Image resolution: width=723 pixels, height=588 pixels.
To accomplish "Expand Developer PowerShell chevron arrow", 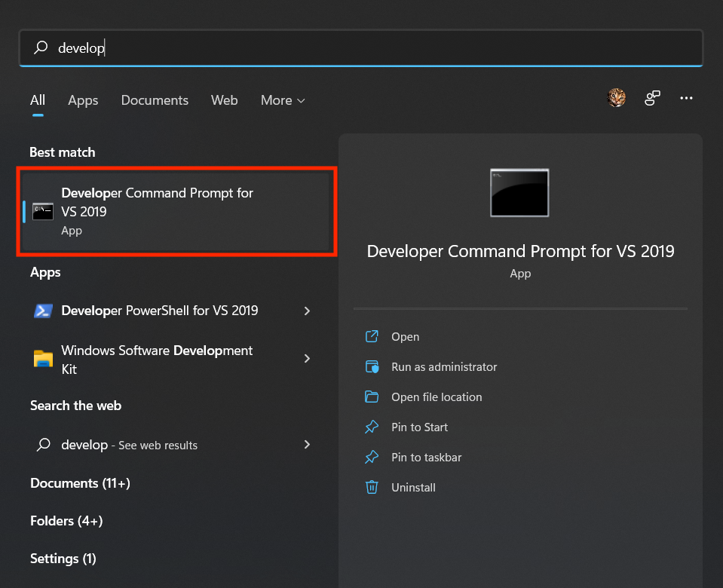I will (x=307, y=311).
